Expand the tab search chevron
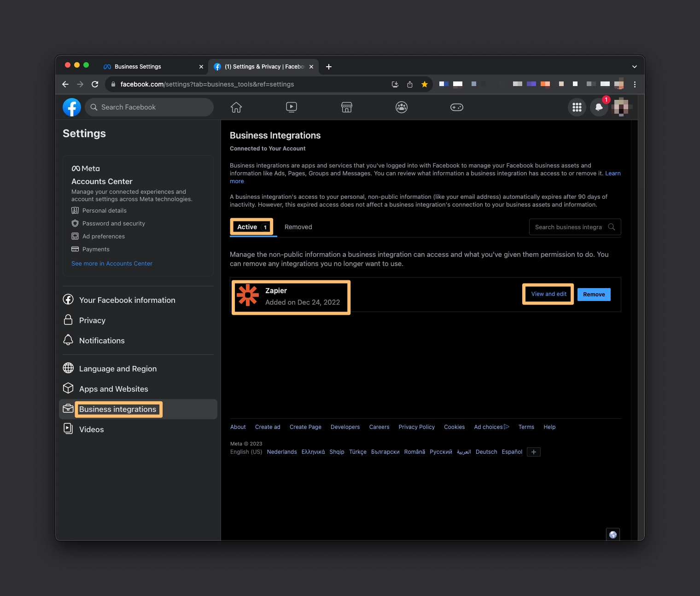 click(x=635, y=67)
